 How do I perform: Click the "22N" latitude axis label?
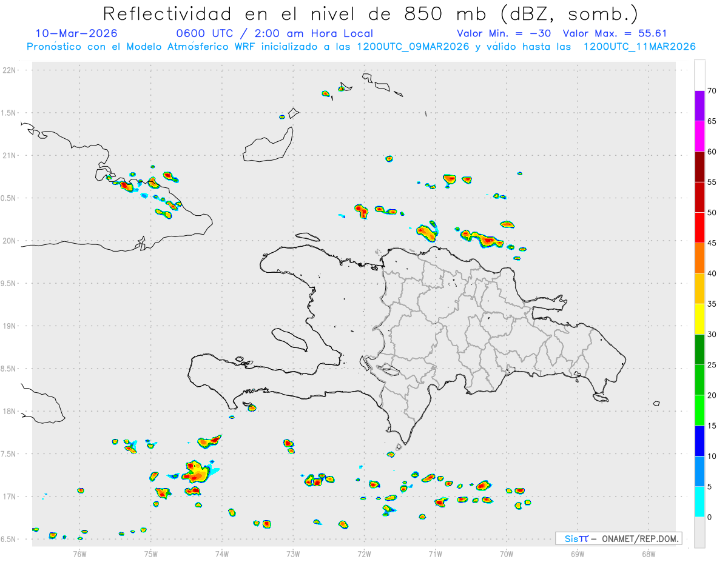[x=10, y=70]
